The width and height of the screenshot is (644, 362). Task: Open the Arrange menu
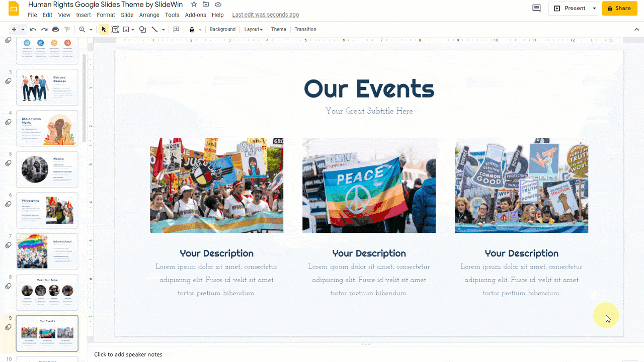(149, 15)
